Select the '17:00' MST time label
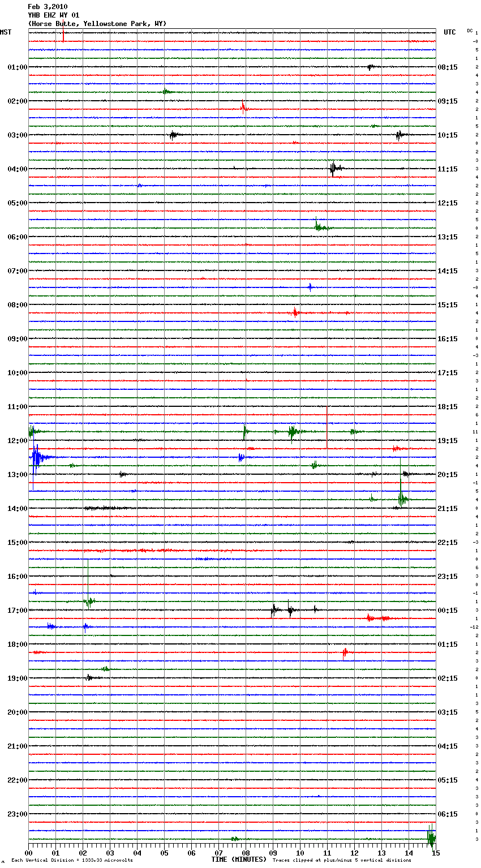This screenshot has width=481, height=868. tap(18, 611)
